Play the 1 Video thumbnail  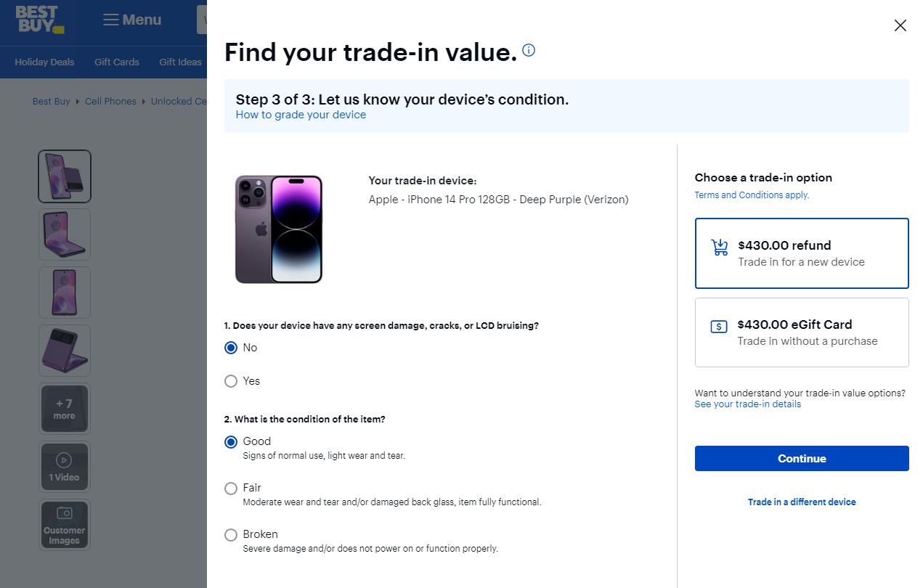(x=64, y=466)
